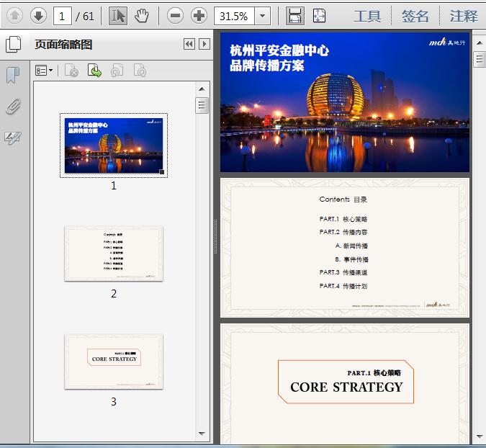Enable scrolling fit-width page mode
This screenshot has height=448, width=486.
pos(294,16)
